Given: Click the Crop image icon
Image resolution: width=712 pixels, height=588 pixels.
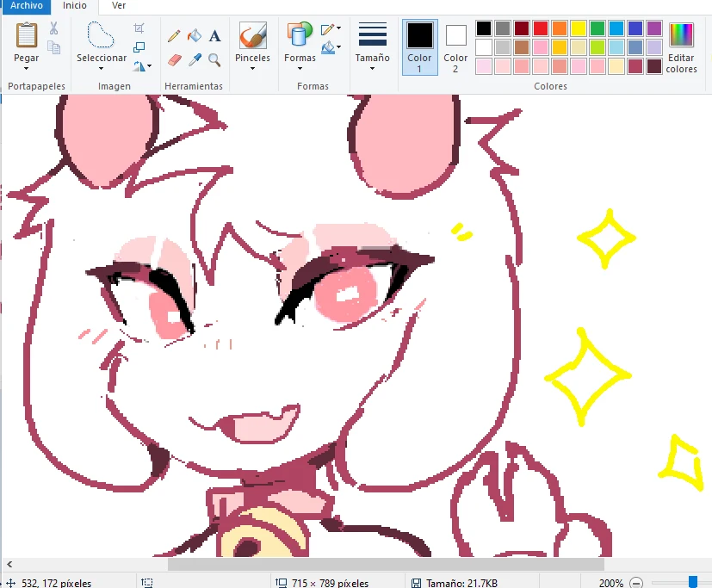Looking at the screenshot, I should (x=139, y=28).
